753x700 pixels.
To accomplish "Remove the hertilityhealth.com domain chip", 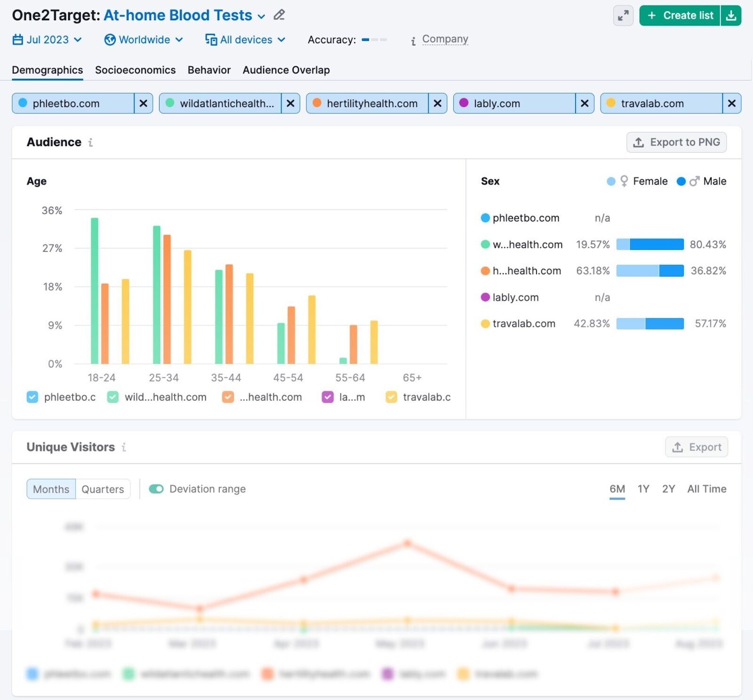I will (x=438, y=103).
